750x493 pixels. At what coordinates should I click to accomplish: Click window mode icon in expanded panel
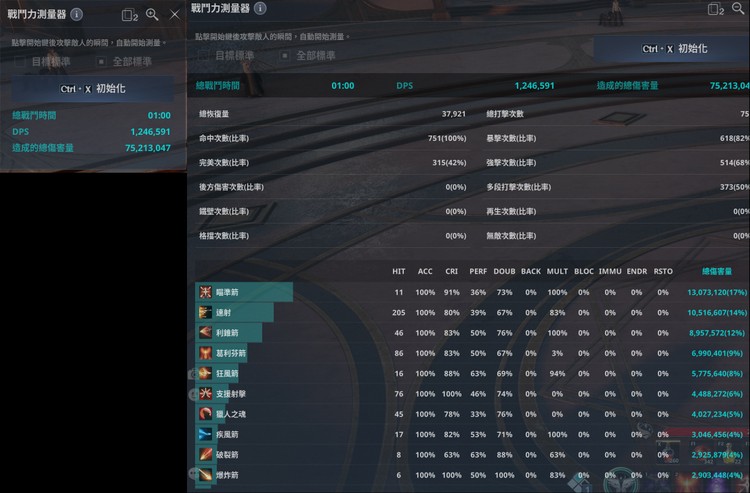(x=716, y=9)
